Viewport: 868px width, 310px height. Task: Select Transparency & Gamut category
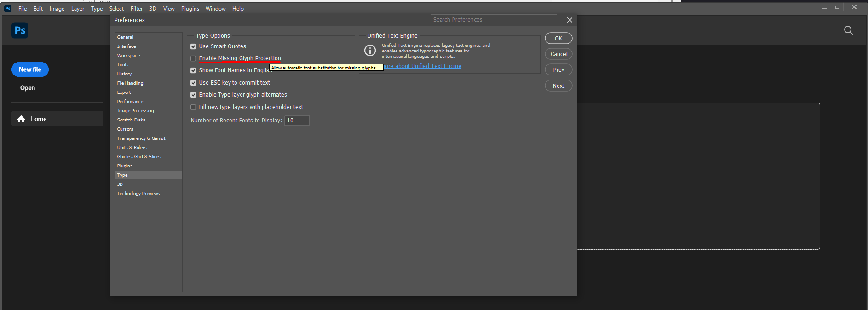[149, 138]
